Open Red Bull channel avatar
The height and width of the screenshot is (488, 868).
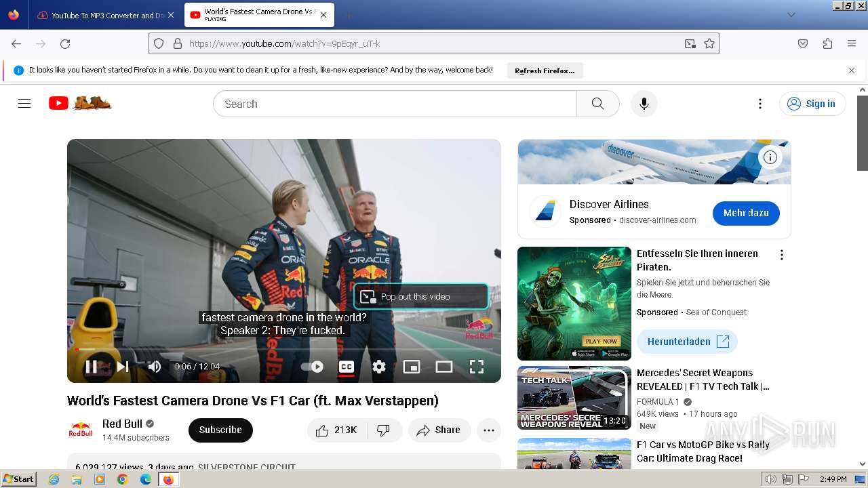tap(81, 430)
